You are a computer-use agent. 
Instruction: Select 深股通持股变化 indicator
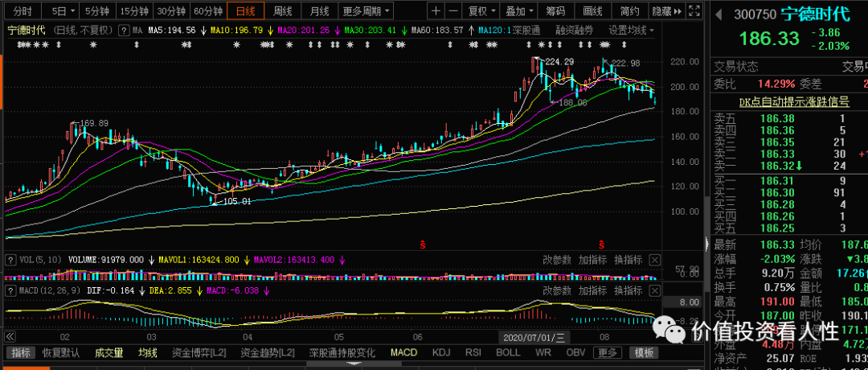tap(342, 353)
